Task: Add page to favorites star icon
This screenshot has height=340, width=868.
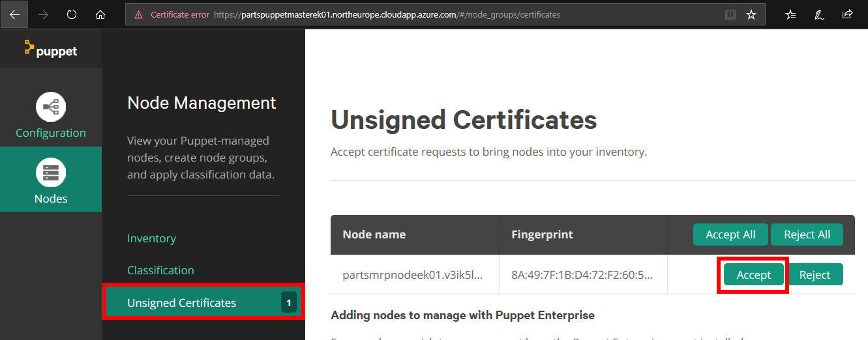Action: (751, 14)
